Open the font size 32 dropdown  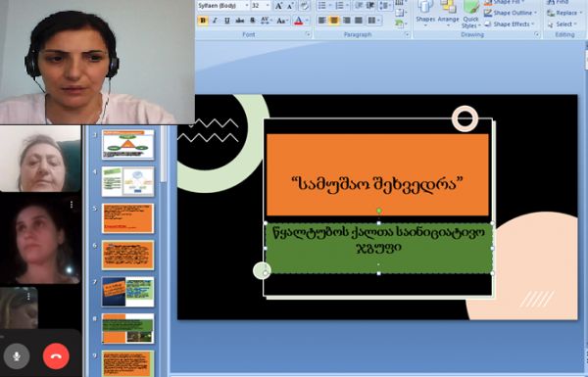[x=268, y=6]
